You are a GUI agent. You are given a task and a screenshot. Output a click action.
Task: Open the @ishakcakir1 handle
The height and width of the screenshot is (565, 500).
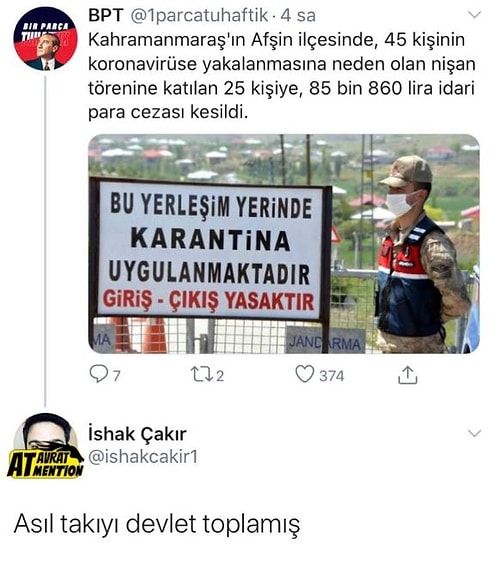click(x=143, y=457)
